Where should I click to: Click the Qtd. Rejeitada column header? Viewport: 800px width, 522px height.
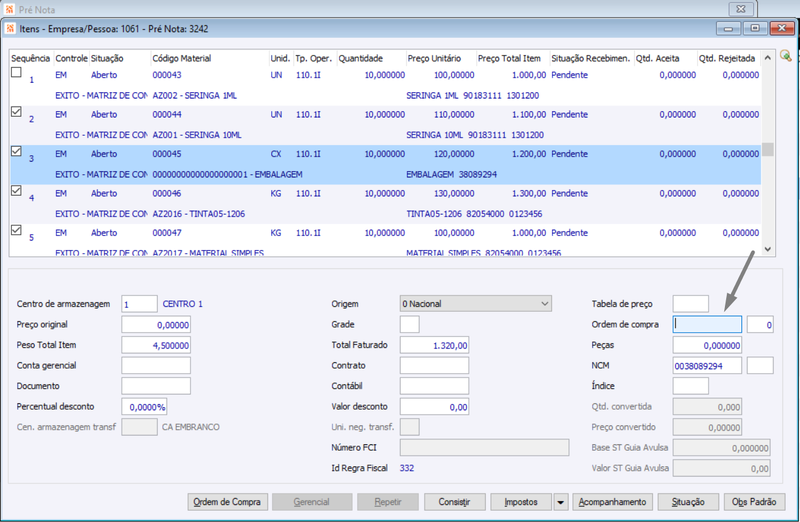[x=727, y=58]
